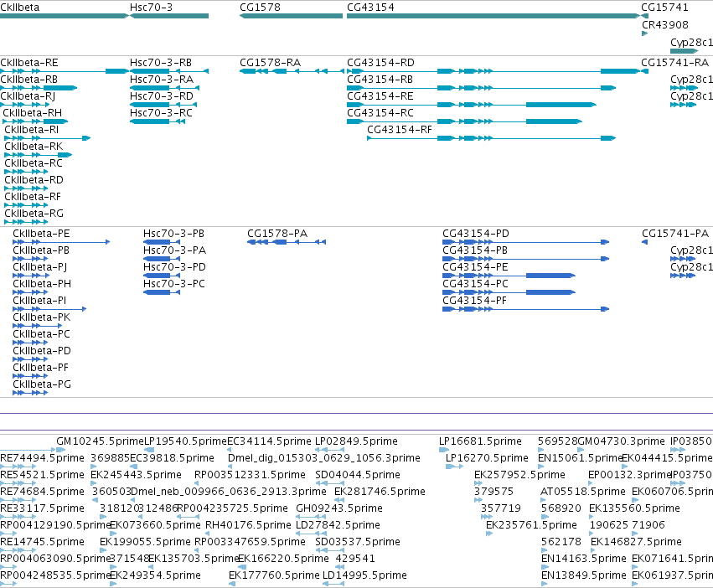The height and width of the screenshot is (588, 713).
Task: Click transcript Hsc70-3-RC
Action: point(158,121)
